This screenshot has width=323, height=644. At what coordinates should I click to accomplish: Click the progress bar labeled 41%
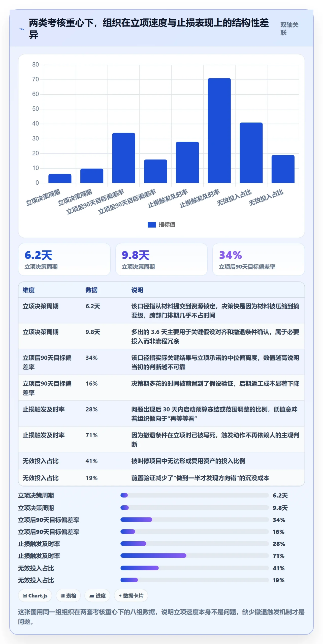pos(195,568)
